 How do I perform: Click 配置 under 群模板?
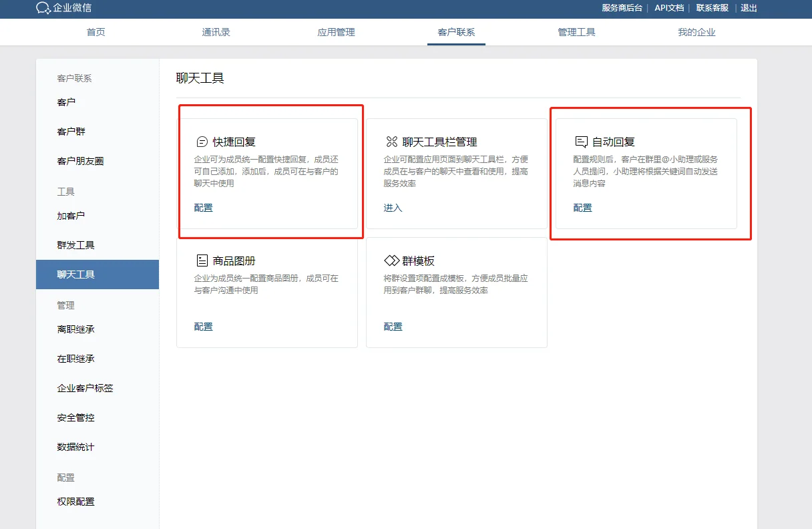(393, 327)
